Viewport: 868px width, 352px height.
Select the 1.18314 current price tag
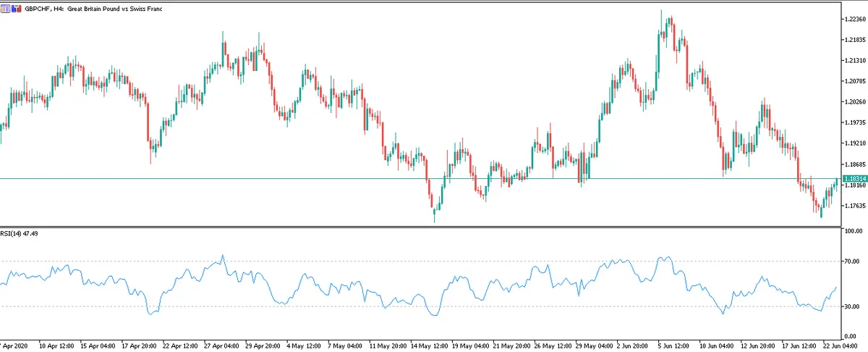click(855, 178)
